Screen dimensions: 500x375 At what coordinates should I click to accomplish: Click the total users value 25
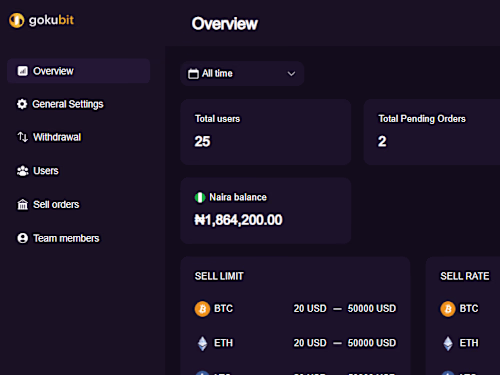tap(202, 141)
